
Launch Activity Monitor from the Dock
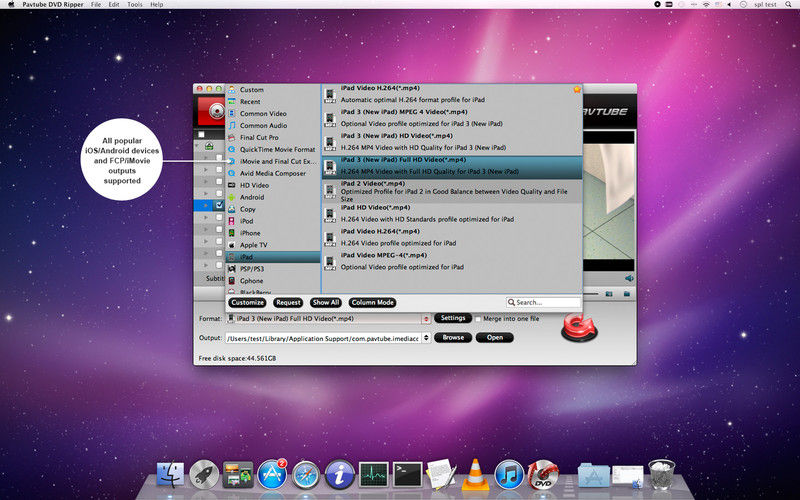point(374,475)
